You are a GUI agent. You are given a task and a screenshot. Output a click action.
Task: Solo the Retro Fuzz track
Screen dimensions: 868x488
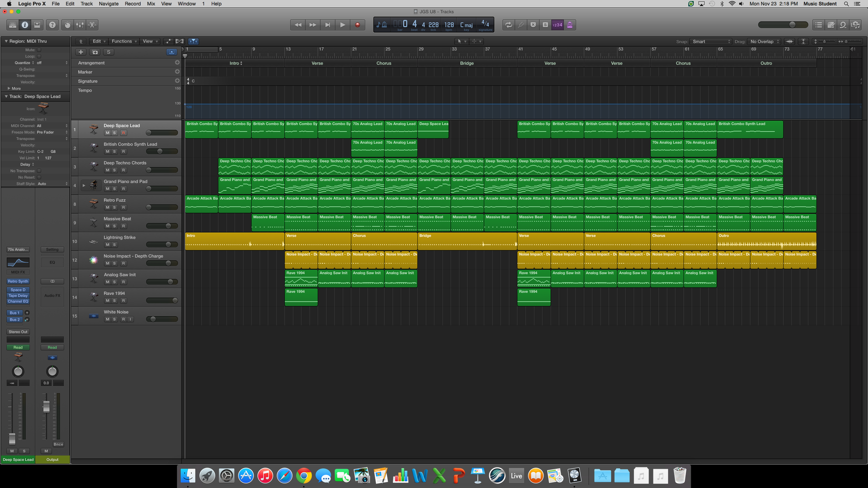pos(114,208)
